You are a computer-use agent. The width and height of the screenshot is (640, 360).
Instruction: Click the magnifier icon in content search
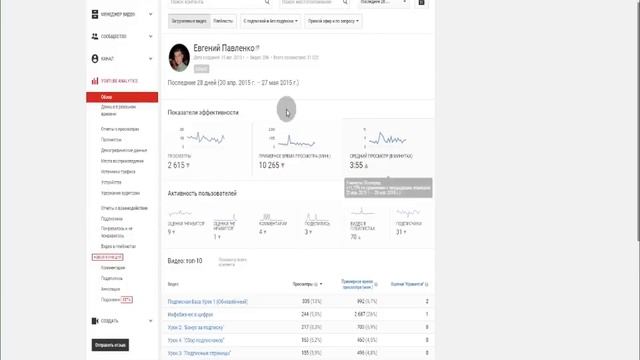tap(267, 2)
